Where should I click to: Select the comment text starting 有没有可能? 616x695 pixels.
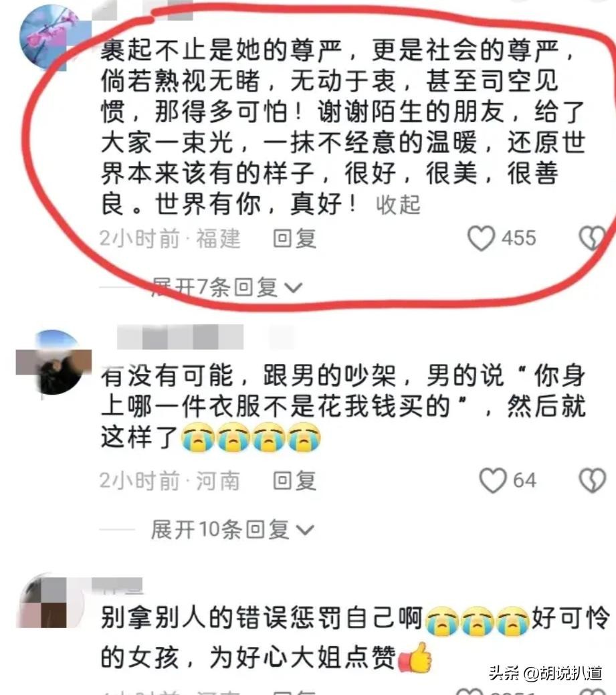(x=344, y=407)
